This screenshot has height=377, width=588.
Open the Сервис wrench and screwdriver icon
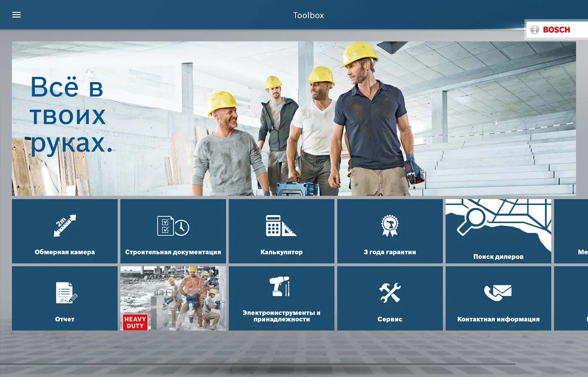coord(390,292)
